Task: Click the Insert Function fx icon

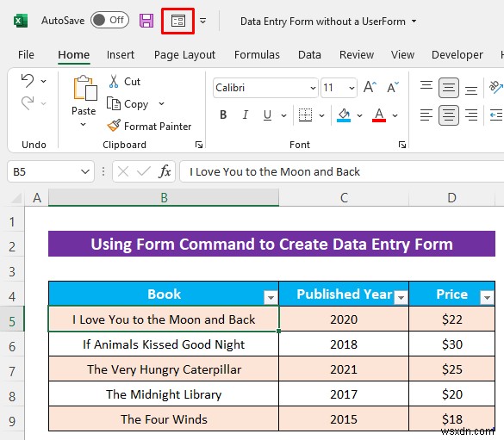Action: 165,172
